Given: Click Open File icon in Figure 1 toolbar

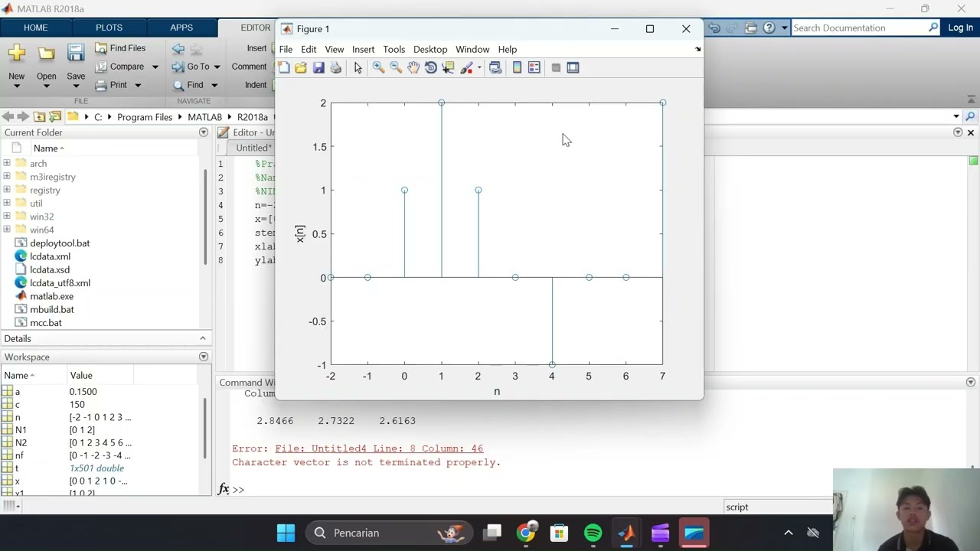Looking at the screenshot, I should 301,67.
